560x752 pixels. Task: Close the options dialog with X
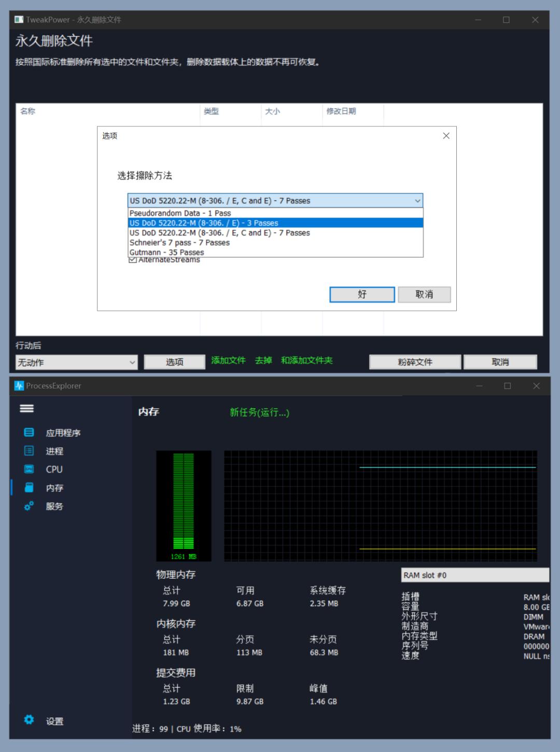(446, 136)
